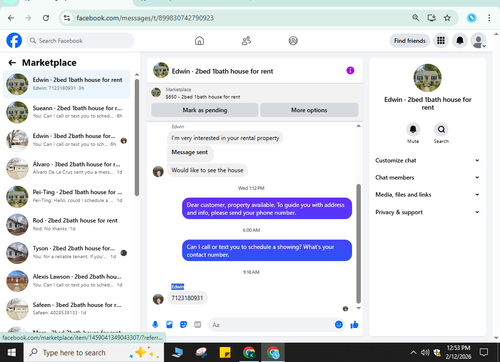Screen dimensions: 500x362
Task: Open Edwin 3bed 2bath conversation
Action: [67, 140]
